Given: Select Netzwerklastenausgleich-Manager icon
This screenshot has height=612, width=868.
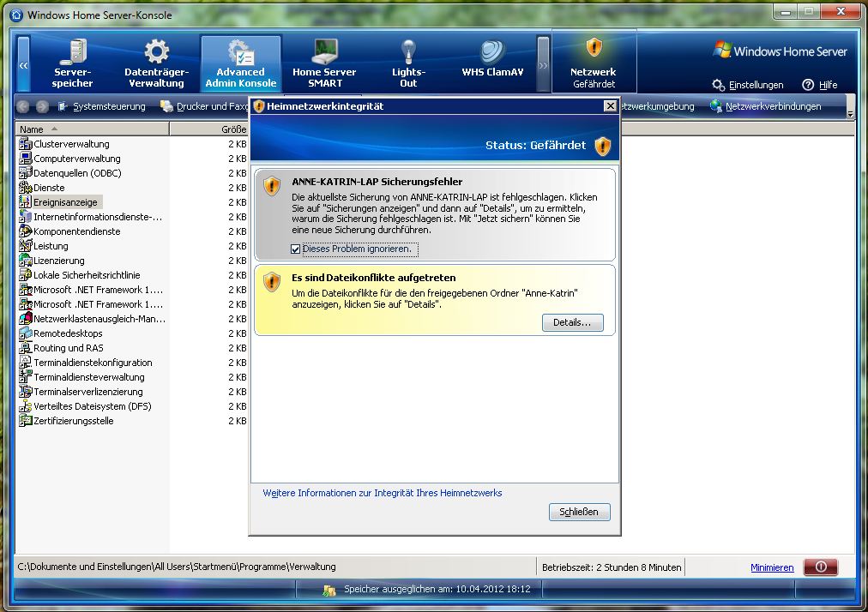Looking at the screenshot, I should (26, 319).
